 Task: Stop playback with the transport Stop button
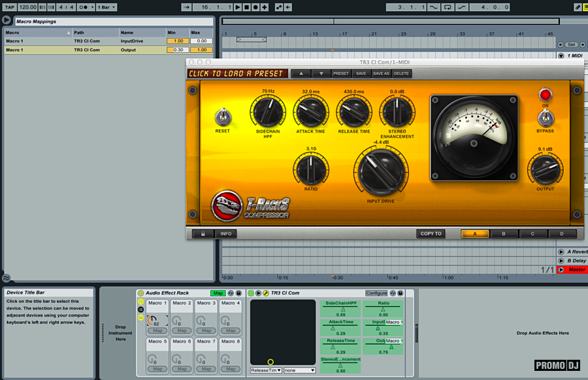point(246,7)
